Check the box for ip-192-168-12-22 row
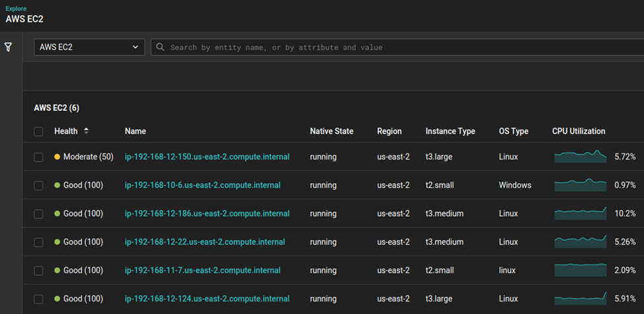The height and width of the screenshot is (314, 644). (x=38, y=242)
